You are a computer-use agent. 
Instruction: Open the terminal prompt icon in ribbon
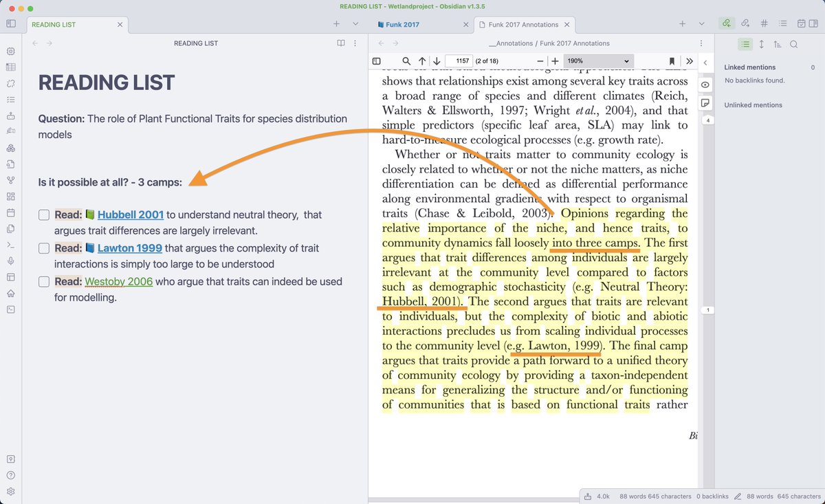click(x=10, y=245)
